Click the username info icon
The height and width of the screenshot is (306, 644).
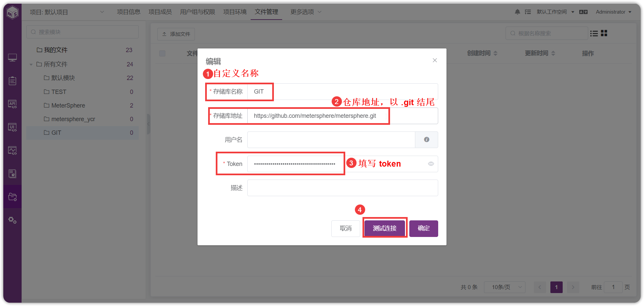pyautogui.click(x=427, y=139)
